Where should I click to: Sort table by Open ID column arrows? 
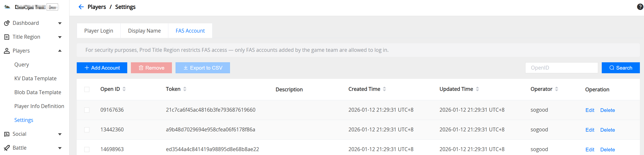click(x=124, y=89)
